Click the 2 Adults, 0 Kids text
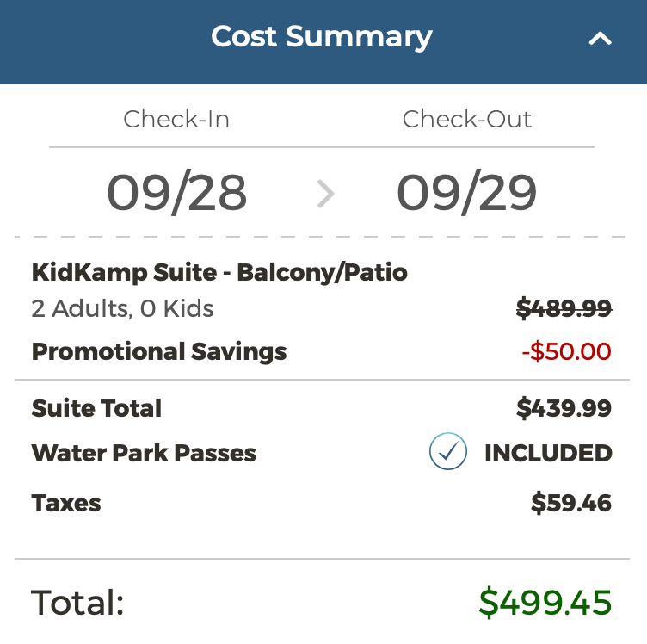Image resolution: width=647 pixels, height=644 pixels. [122, 309]
